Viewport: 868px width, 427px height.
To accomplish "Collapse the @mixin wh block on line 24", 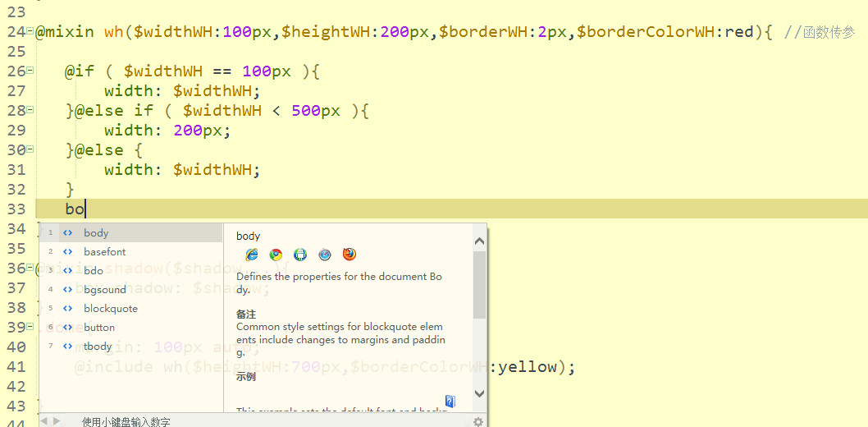I will pos(30,32).
